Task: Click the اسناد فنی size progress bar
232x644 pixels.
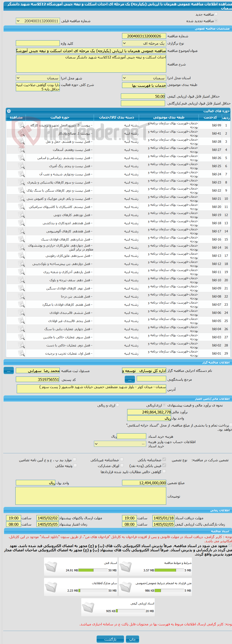Action: click(x=93, y=570)
